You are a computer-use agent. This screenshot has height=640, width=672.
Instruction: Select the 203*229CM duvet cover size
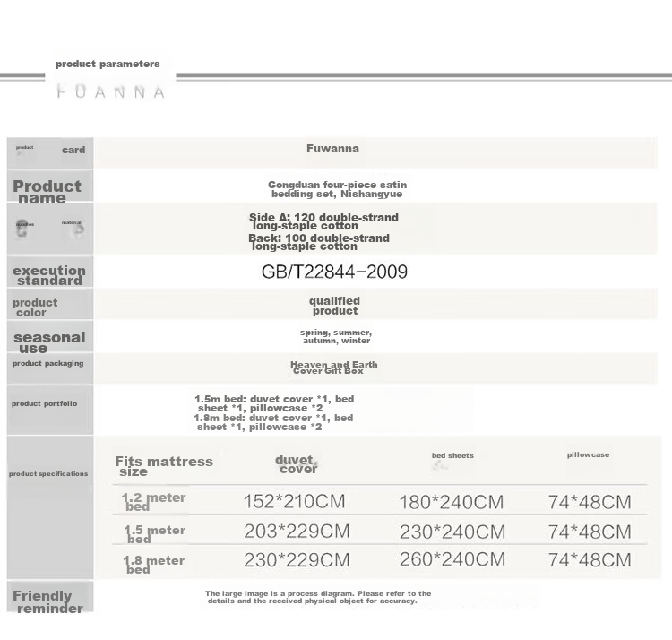tap(297, 532)
